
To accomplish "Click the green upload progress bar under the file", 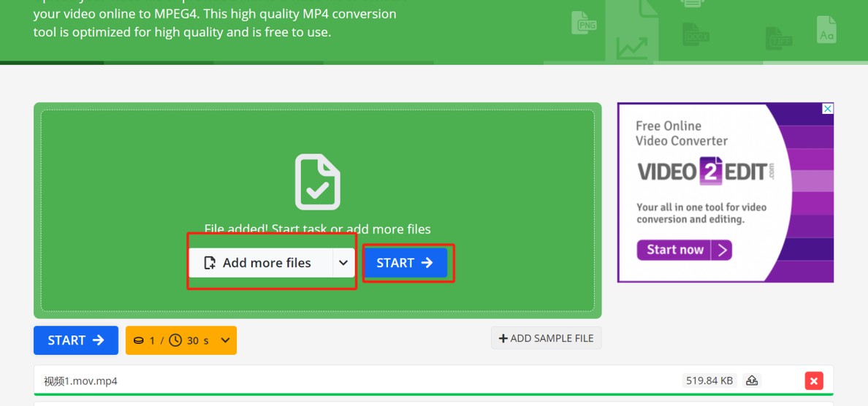I will pos(433,394).
